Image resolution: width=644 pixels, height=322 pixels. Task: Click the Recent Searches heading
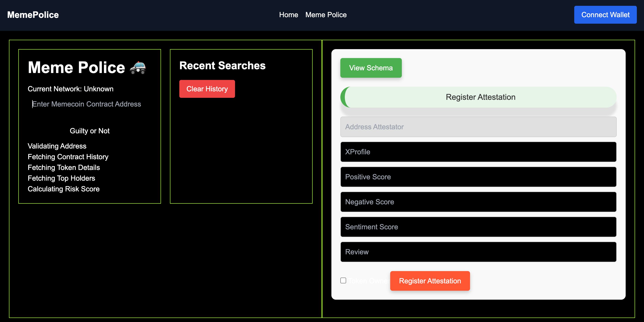222,65
